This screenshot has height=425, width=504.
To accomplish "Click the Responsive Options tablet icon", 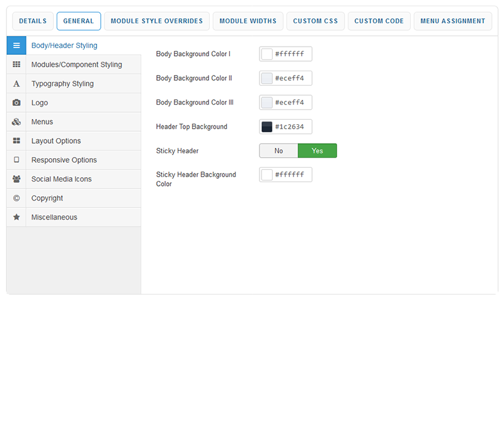I will 16,160.
